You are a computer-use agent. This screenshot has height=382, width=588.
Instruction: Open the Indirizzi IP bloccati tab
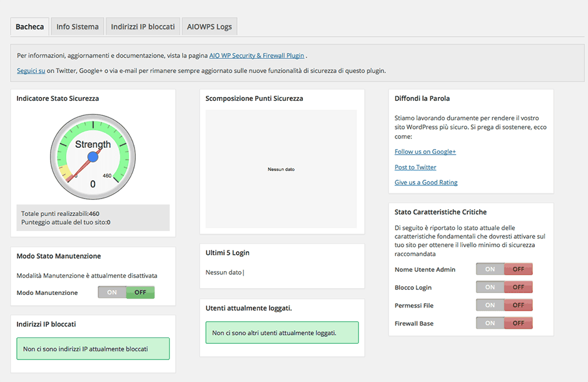tap(143, 27)
